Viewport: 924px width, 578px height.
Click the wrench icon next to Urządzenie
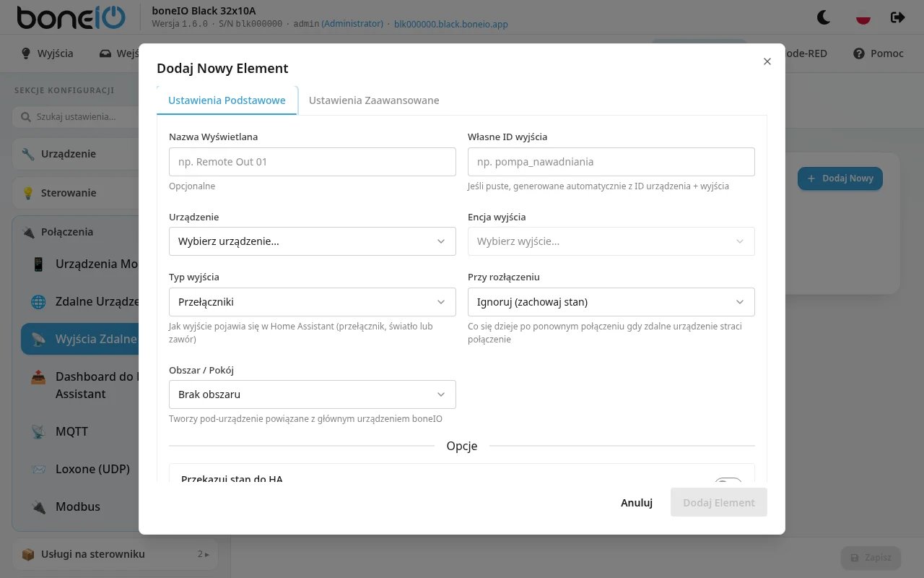tap(28, 154)
